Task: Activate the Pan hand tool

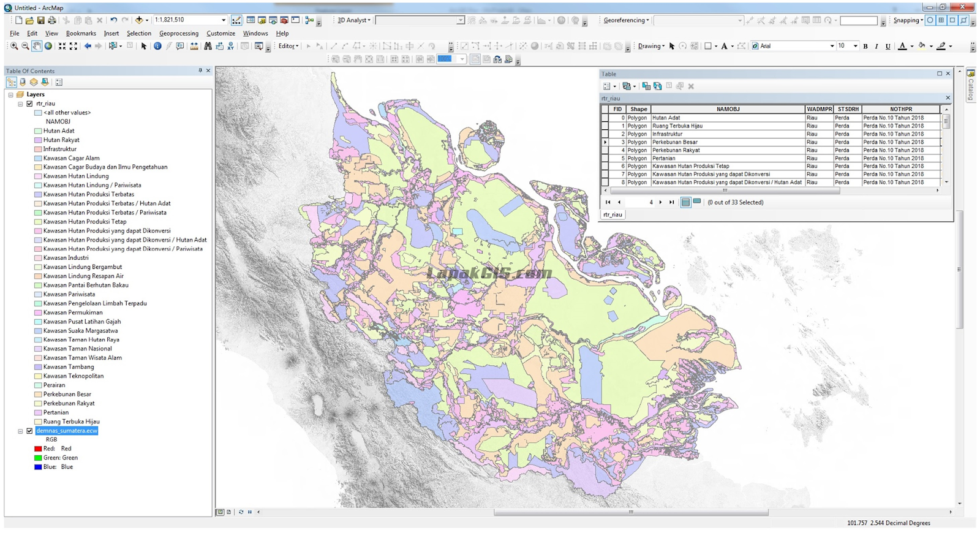Action: point(37,46)
